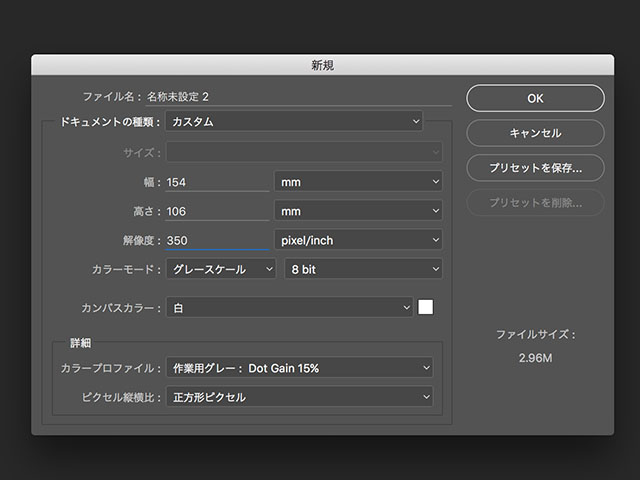Open the ピクセル縦横比 dropdown showing 正方形ピクセル
The image size is (640, 480).
[299, 397]
